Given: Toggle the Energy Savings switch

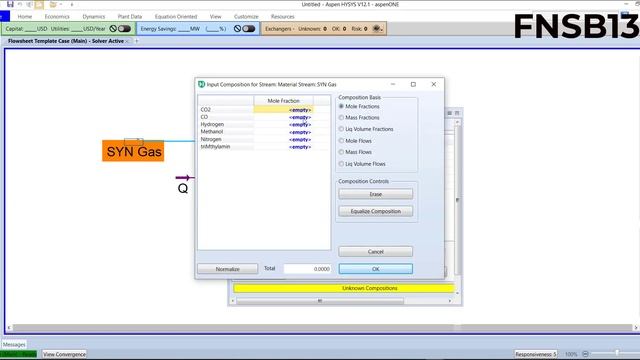Looking at the screenshot, I should coord(249,29).
